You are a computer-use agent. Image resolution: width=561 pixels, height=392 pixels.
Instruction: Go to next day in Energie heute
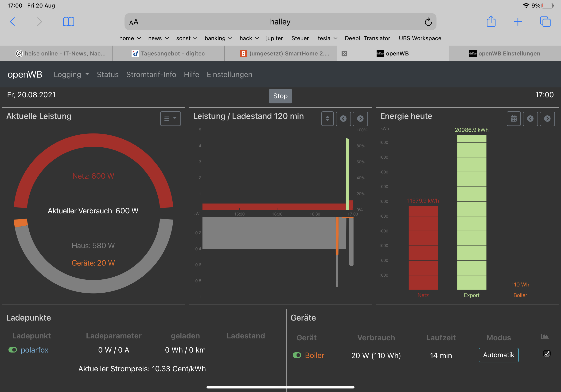tap(547, 119)
